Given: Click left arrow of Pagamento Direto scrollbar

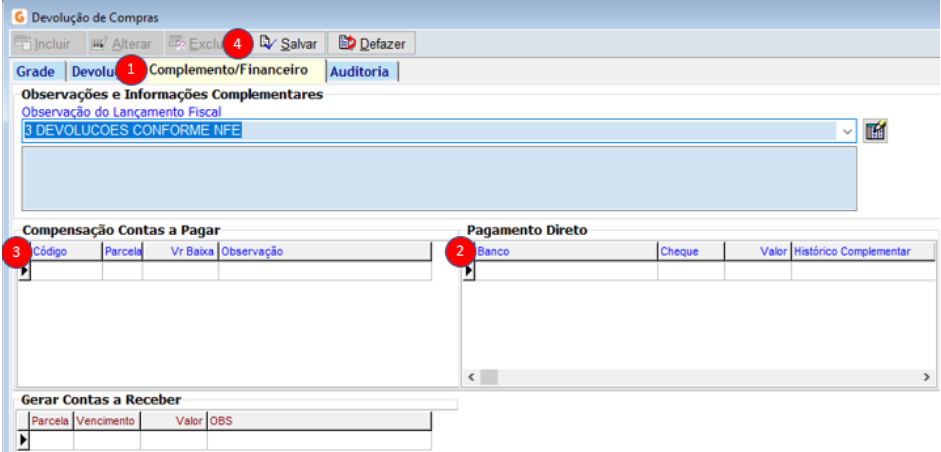Looking at the screenshot, I should click(x=471, y=377).
